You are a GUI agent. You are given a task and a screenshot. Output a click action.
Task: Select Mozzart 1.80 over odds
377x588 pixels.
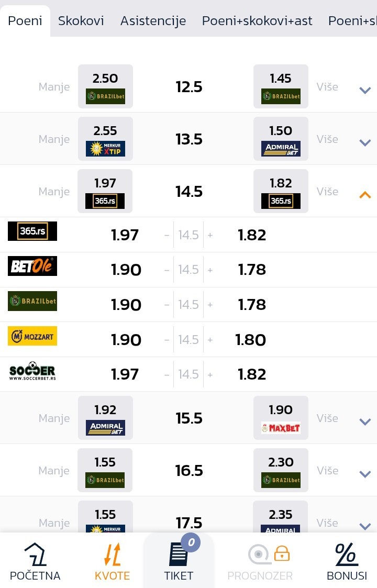coord(251,340)
